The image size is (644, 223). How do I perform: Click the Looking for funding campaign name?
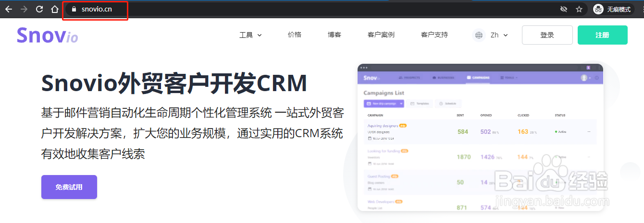[384, 151]
